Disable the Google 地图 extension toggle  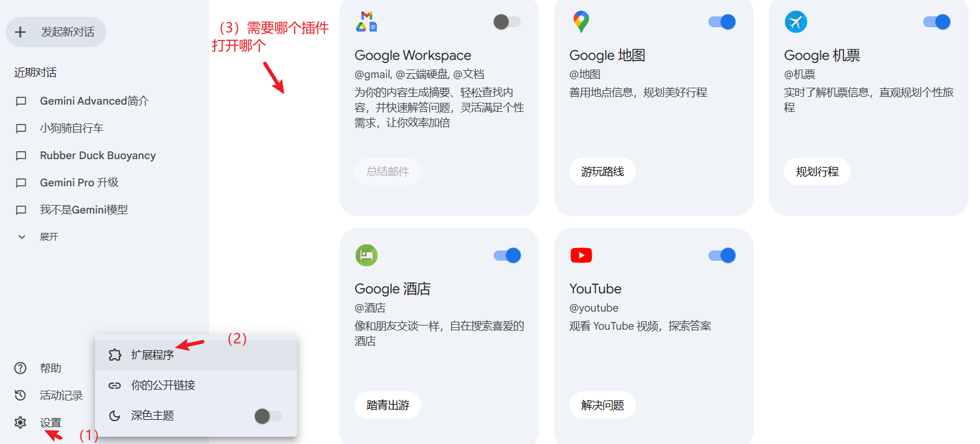point(722,22)
